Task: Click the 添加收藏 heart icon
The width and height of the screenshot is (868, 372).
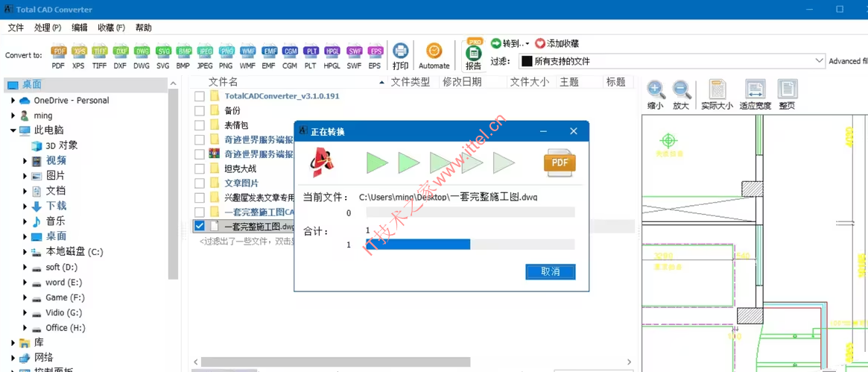Action: (x=557, y=43)
